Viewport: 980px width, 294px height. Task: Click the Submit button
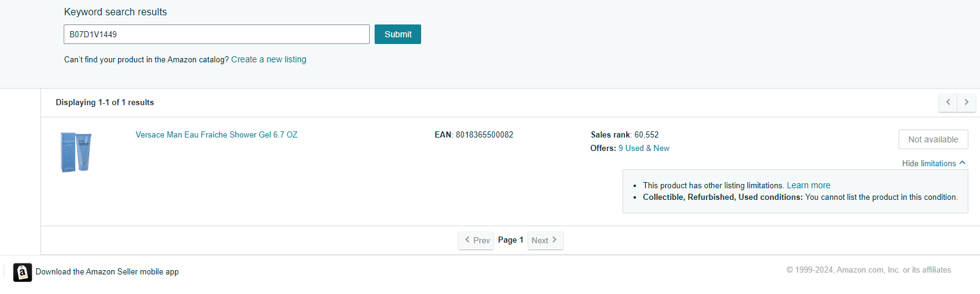[x=398, y=34]
